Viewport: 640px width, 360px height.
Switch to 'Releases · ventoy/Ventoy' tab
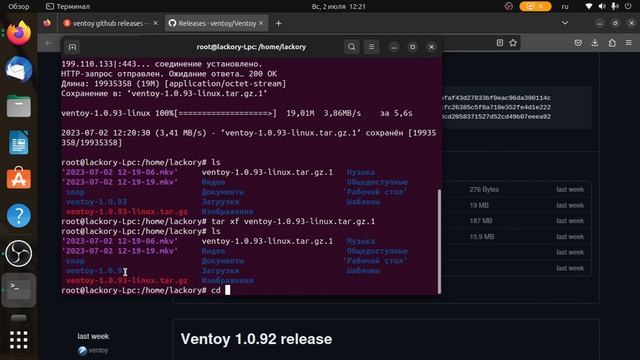[x=217, y=23]
